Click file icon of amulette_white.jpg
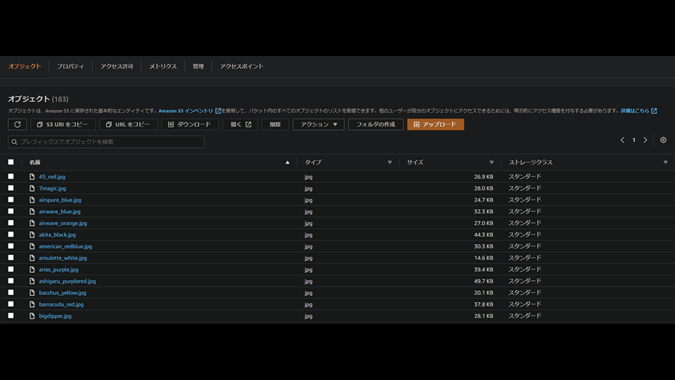 pyautogui.click(x=32, y=258)
